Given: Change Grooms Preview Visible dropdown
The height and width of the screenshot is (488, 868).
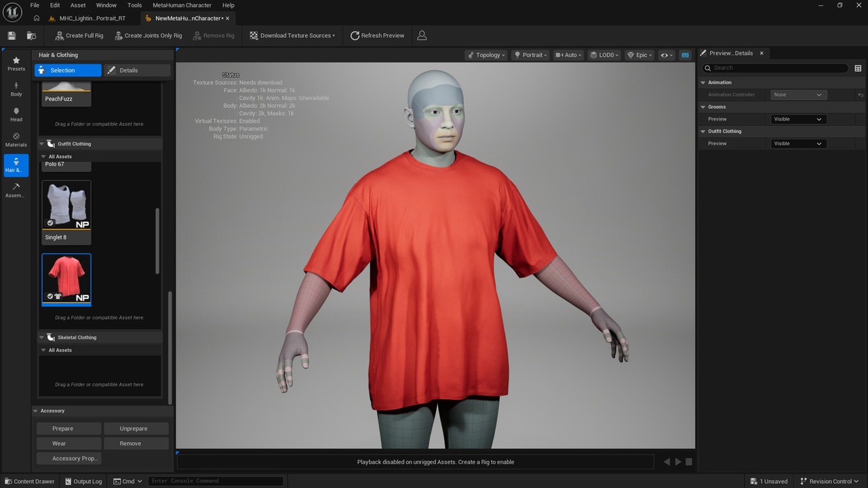Looking at the screenshot, I should pos(797,119).
